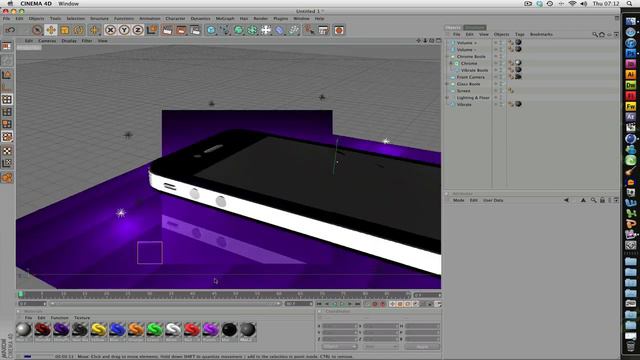Click the green timeline playhead marker
This screenshot has width=640, height=360.
(x=21, y=294)
